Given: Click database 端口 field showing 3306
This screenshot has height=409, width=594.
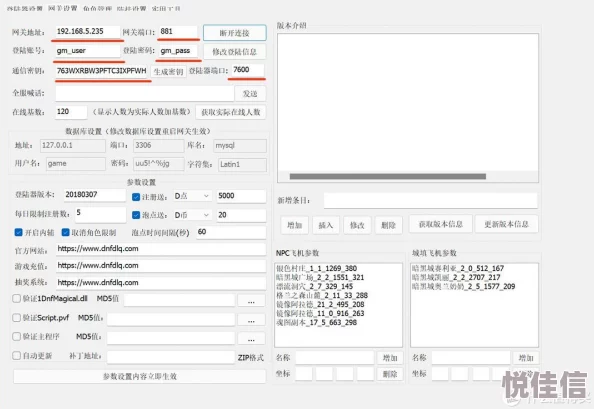Looking at the screenshot, I should click(x=159, y=145).
